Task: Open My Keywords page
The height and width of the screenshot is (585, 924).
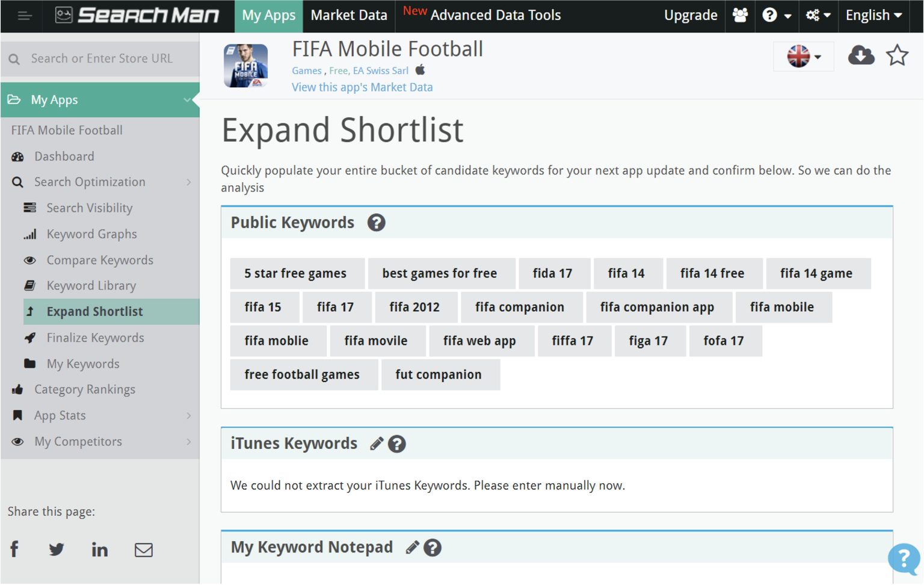Action: (83, 364)
